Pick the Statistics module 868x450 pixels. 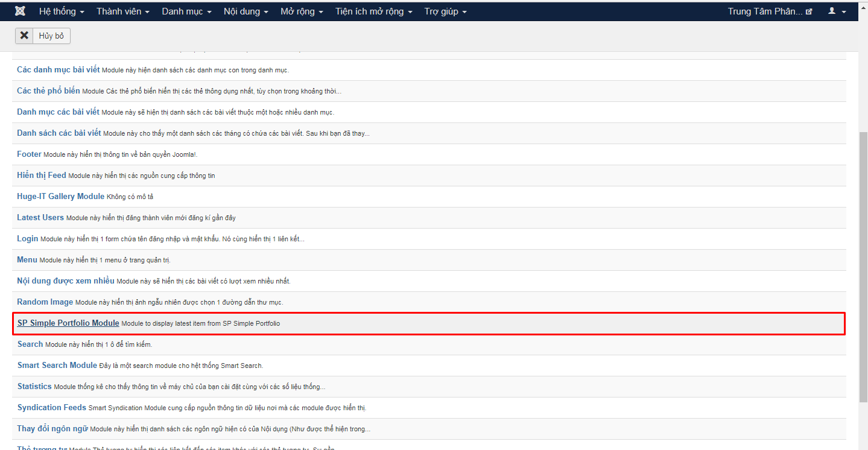pos(34,386)
